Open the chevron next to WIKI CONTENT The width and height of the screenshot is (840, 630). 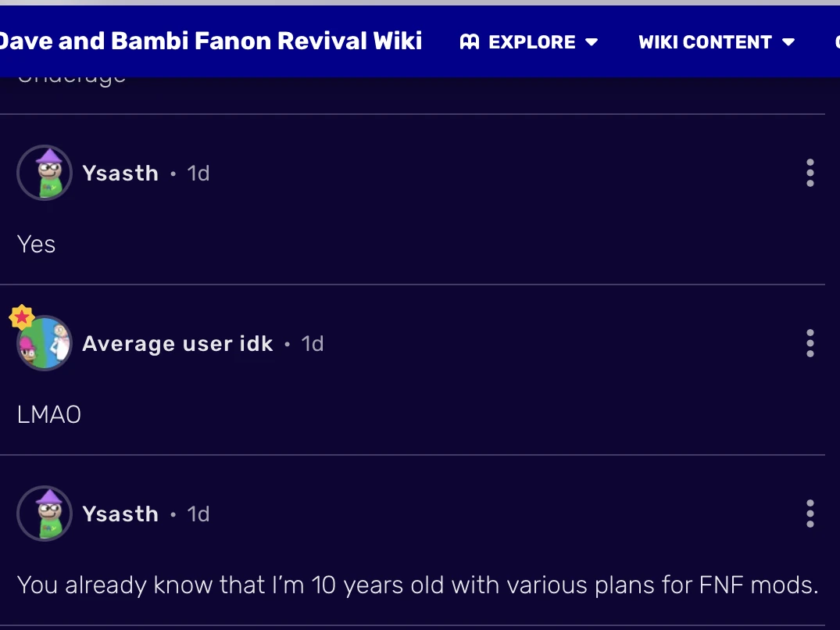[789, 42]
